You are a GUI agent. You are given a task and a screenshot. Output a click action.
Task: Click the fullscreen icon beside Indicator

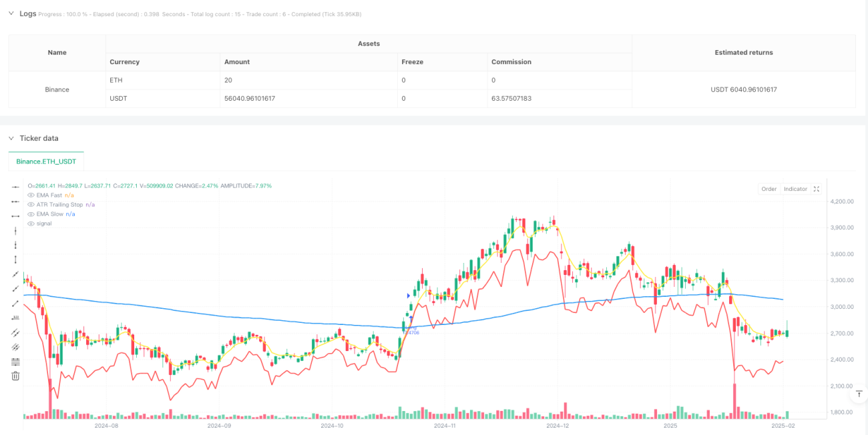tap(817, 189)
